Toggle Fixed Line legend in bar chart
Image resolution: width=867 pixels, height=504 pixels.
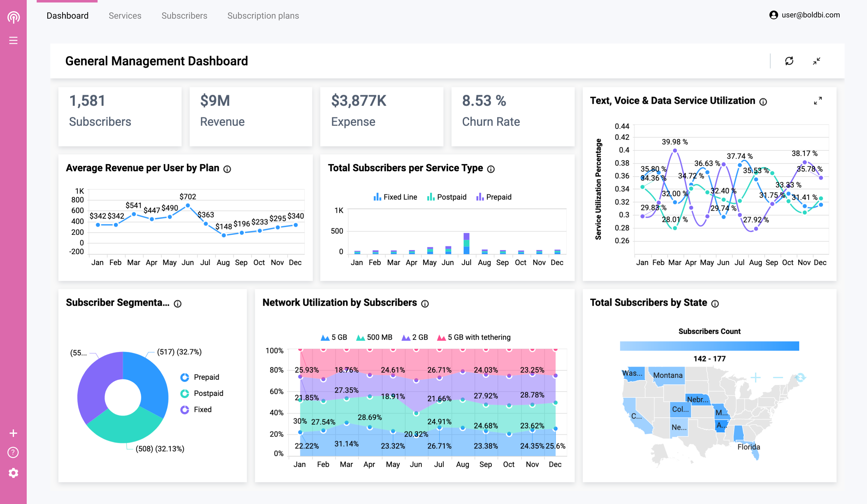(395, 197)
